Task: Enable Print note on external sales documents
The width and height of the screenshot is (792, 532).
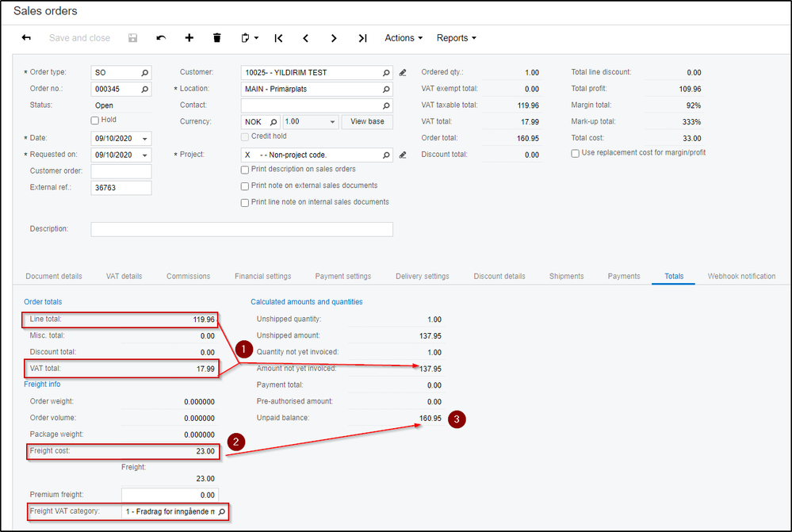Action: [x=245, y=186]
